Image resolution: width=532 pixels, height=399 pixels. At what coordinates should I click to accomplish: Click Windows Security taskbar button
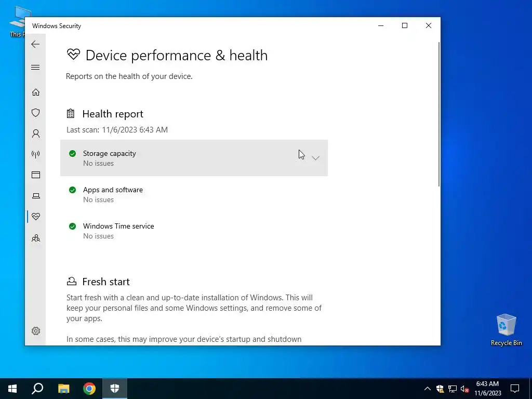click(x=115, y=389)
